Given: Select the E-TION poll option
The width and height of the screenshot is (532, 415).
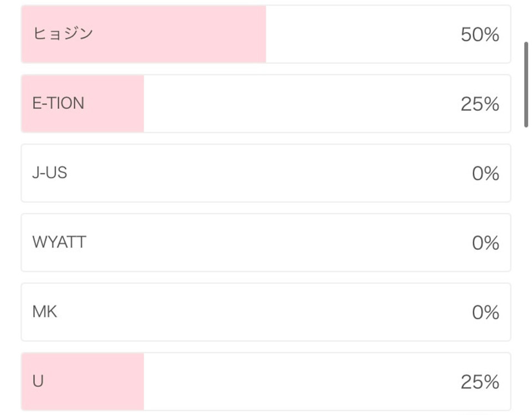Looking at the screenshot, I should point(266,104).
